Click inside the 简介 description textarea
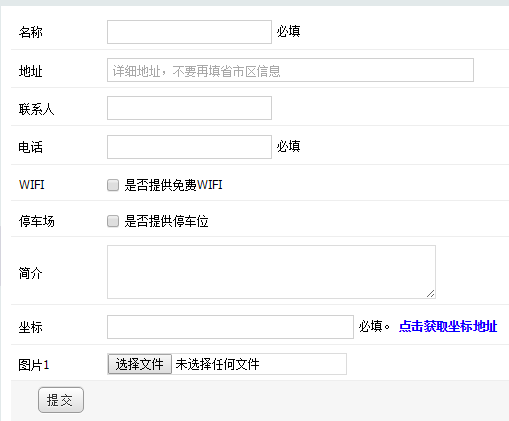 click(x=271, y=272)
